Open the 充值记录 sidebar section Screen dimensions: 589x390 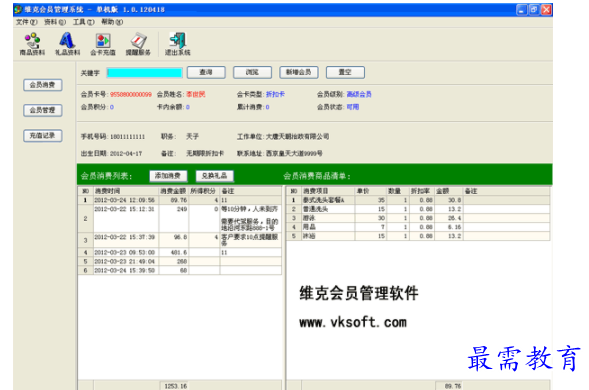(x=42, y=136)
